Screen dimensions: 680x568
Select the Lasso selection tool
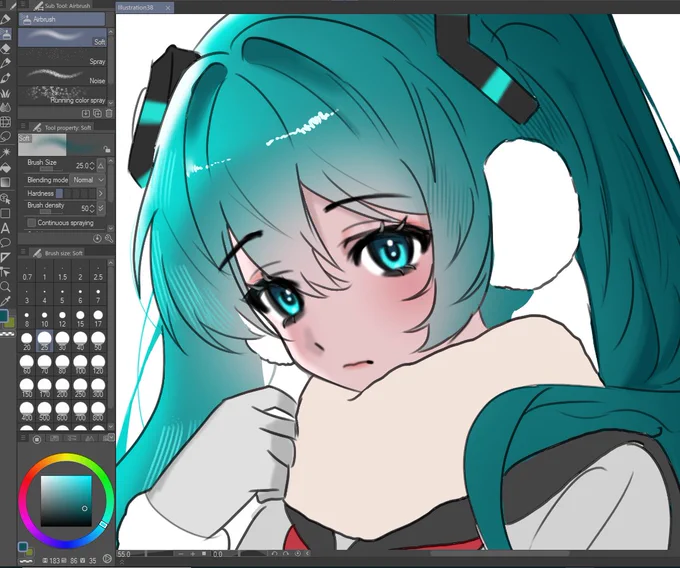click(x=5, y=137)
